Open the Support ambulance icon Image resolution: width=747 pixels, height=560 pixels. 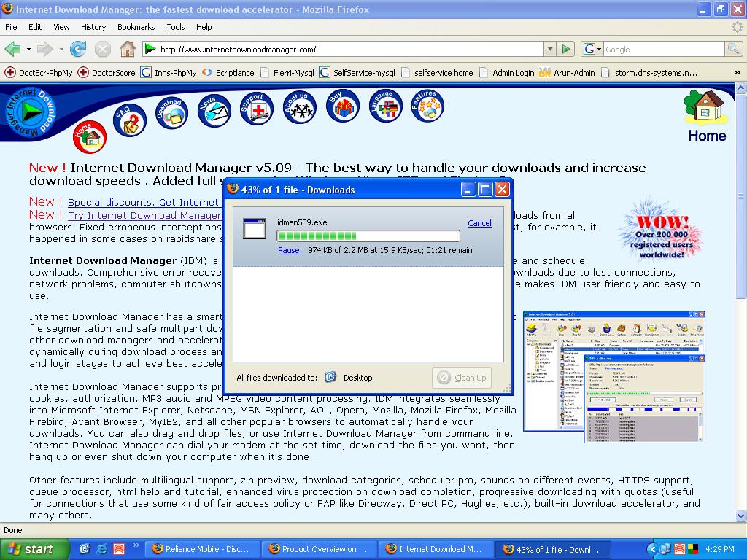tap(256, 109)
